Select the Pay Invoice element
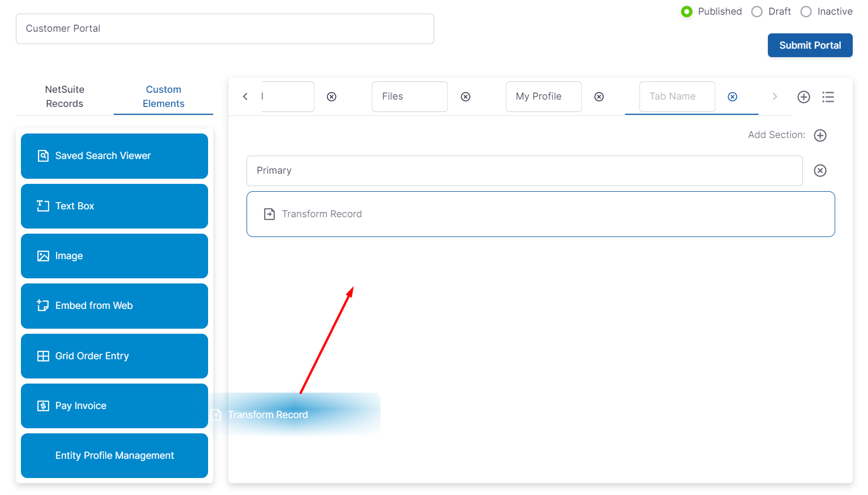Image resolution: width=868 pixels, height=495 pixels. tap(114, 406)
